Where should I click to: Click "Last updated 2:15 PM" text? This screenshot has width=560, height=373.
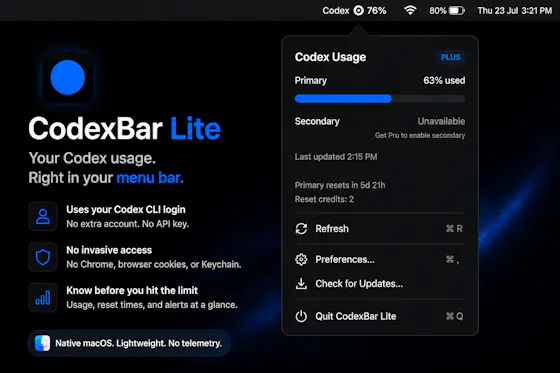[x=336, y=156]
